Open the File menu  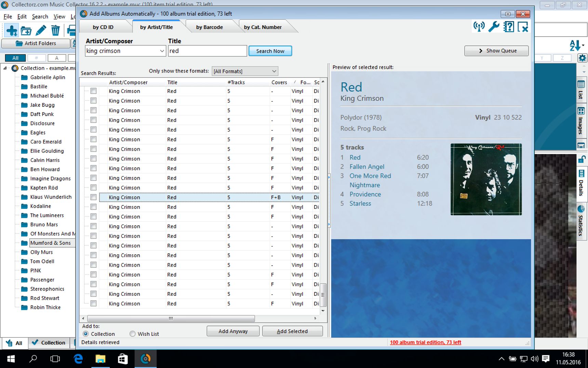pyautogui.click(x=8, y=16)
